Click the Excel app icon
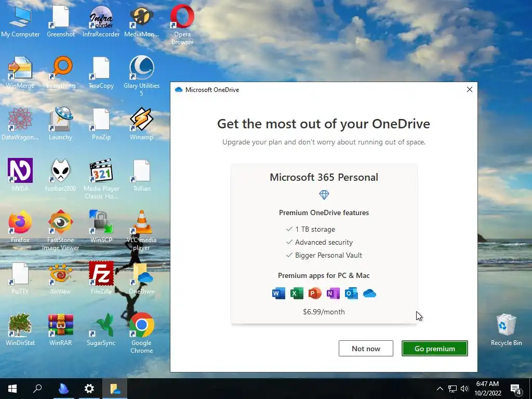Viewport: 532px width, 399px height. (297, 293)
